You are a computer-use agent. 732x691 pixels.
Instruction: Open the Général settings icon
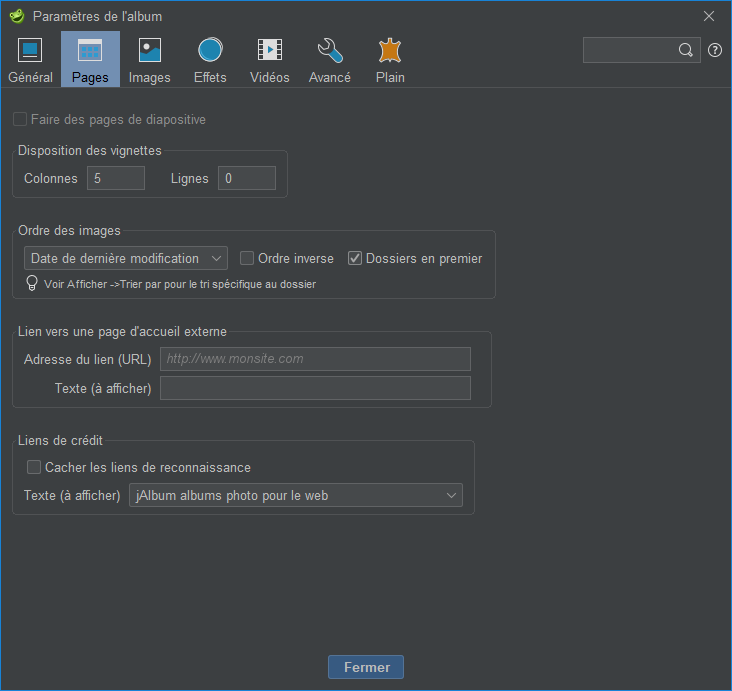(30, 50)
